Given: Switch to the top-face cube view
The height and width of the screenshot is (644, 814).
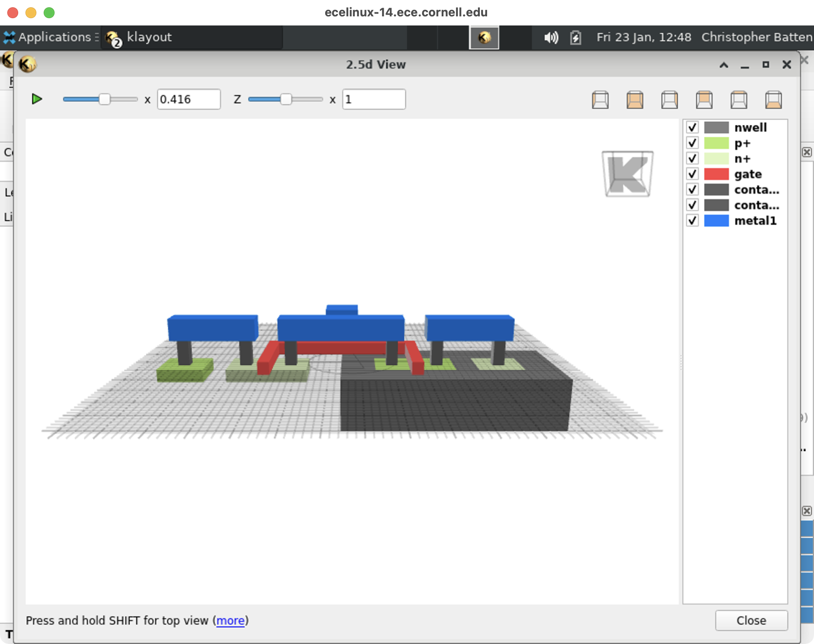Looking at the screenshot, I should pyautogui.click(x=739, y=100).
